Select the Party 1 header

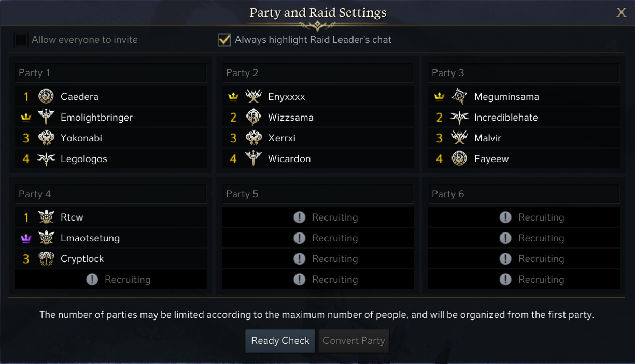pyautogui.click(x=110, y=73)
